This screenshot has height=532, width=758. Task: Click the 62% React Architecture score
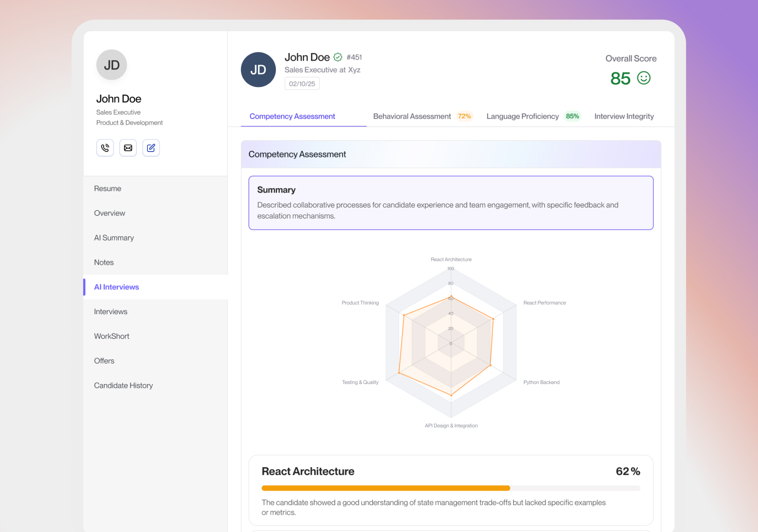628,471
